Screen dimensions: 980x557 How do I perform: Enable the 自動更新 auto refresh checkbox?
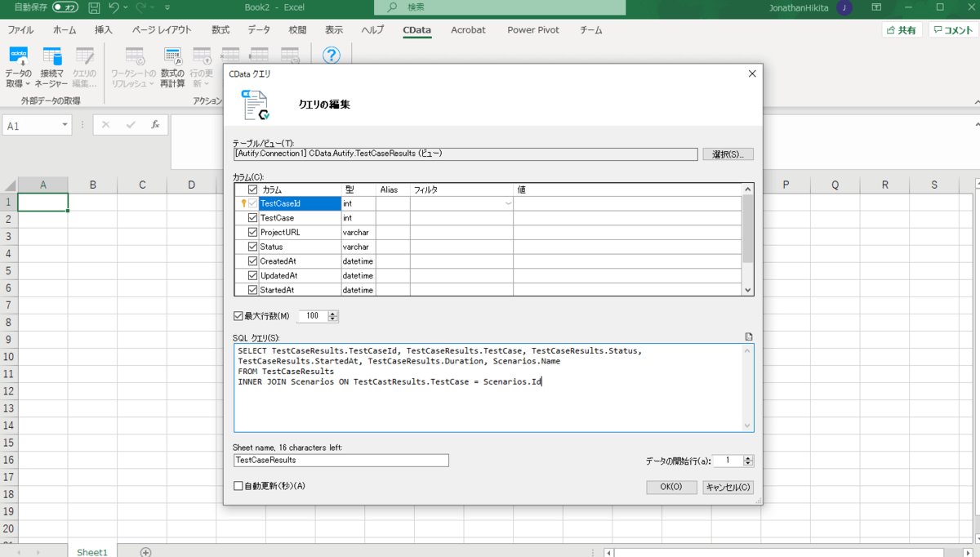tap(238, 486)
